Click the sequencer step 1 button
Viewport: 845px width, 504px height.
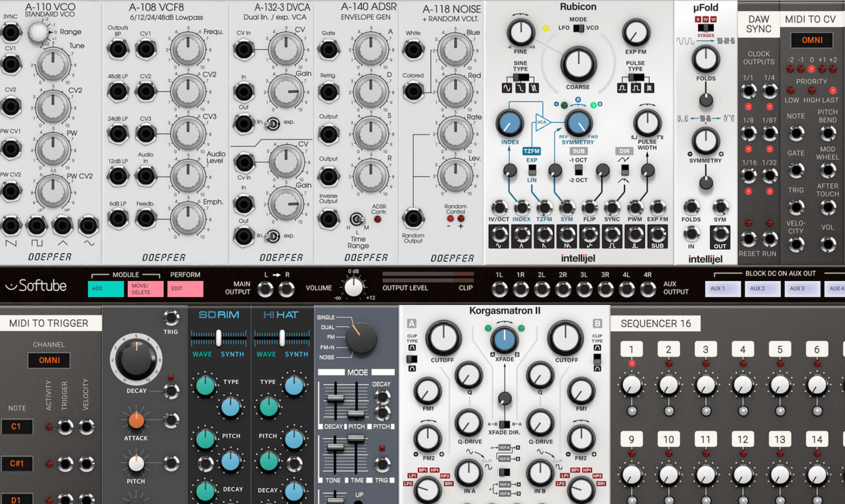pos(631,350)
